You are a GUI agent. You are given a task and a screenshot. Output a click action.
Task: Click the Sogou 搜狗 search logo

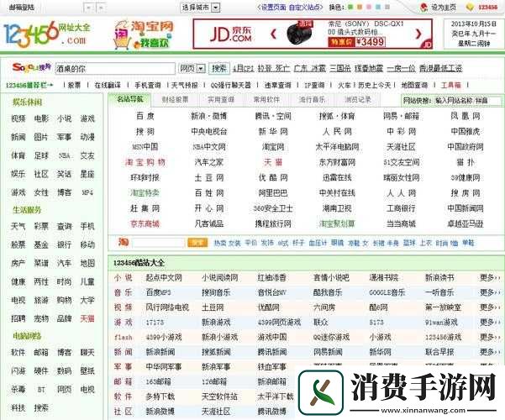(x=32, y=68)
